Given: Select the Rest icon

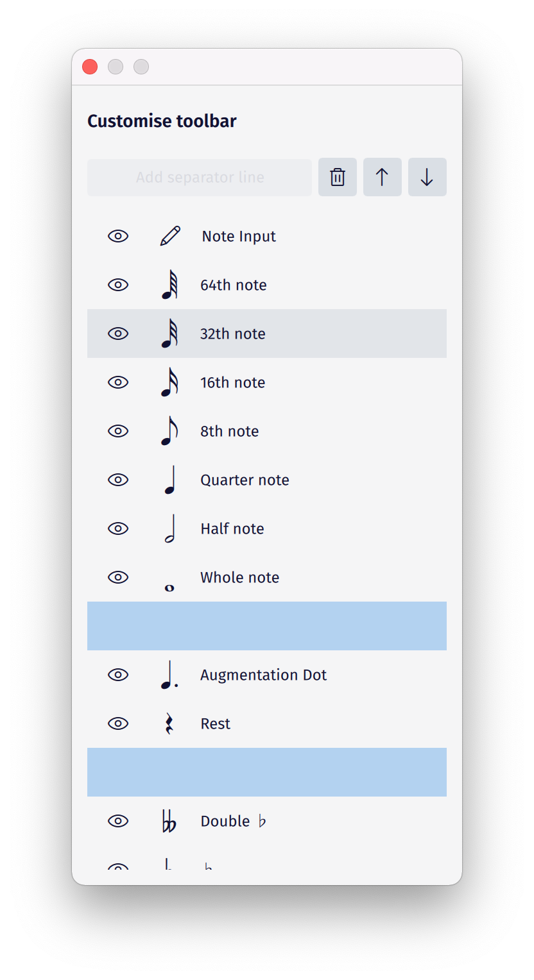Looking at the screenshot, I should 169,723.
